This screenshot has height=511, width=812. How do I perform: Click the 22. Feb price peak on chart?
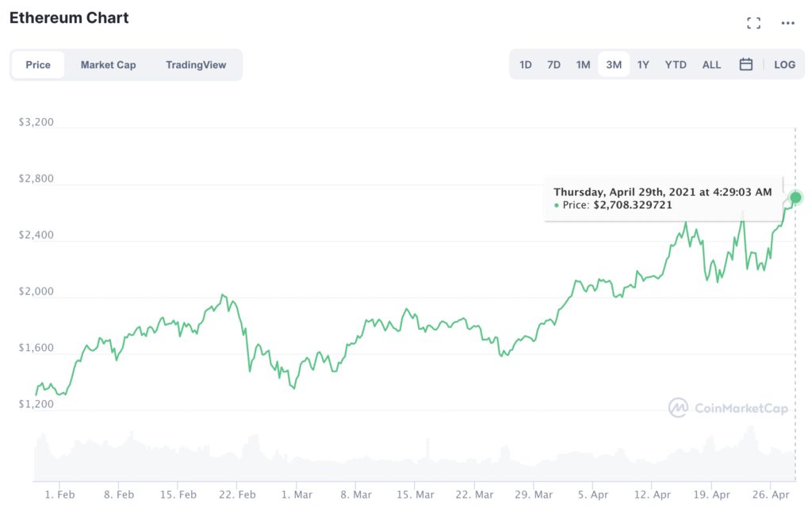(x=223, y=296)
